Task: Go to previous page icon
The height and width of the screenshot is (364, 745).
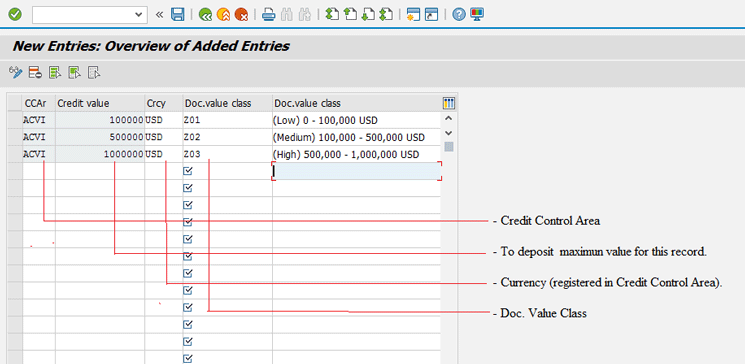Action: pyautogui.click(x=350, y=15)
